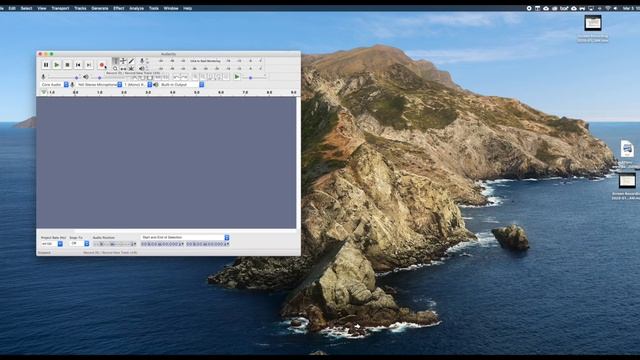The width and height of the screenshot is (640, 360).
Task: Open the Core Audio host dropdown
Action: click(x=55, y=84)
